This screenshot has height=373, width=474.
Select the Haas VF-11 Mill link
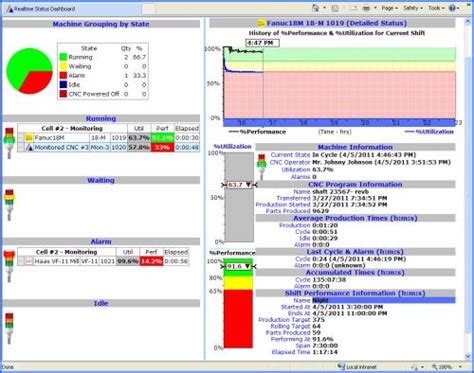[57, 261]
